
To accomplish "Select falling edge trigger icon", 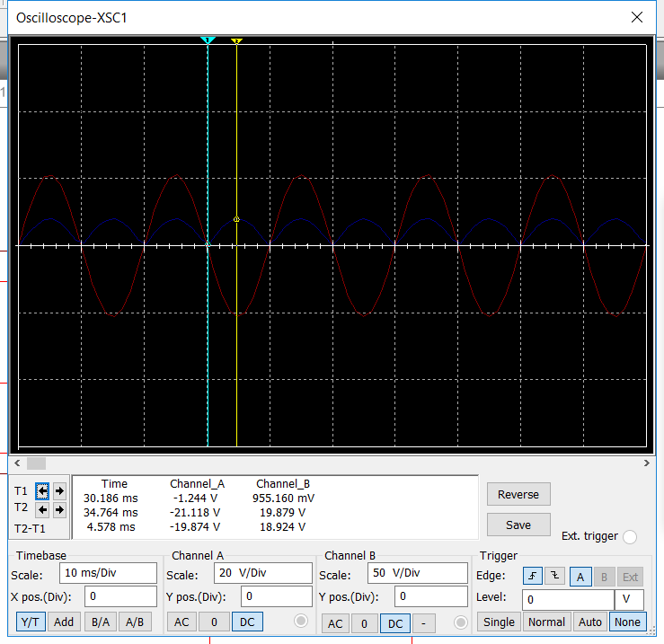I will 553,576.
